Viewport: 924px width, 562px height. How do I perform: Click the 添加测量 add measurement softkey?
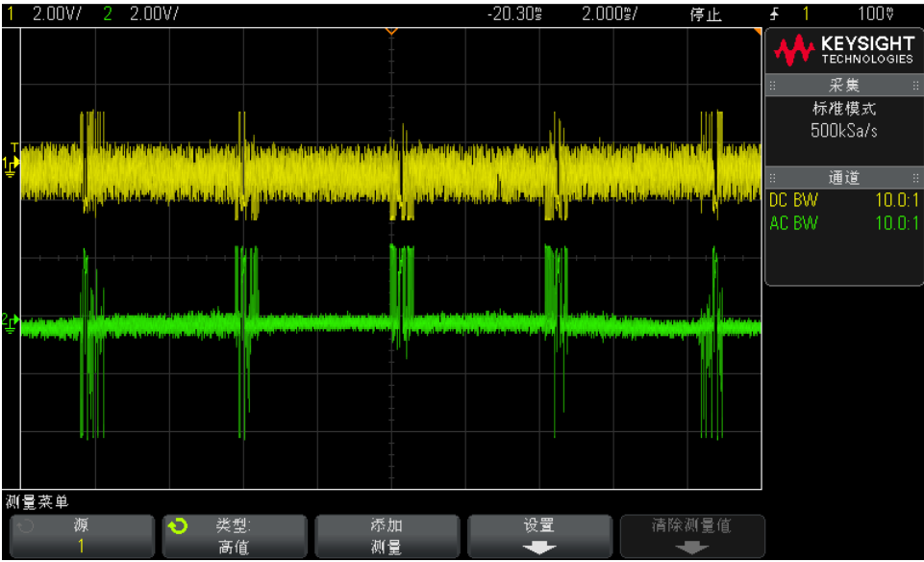[x=387, y=536]
